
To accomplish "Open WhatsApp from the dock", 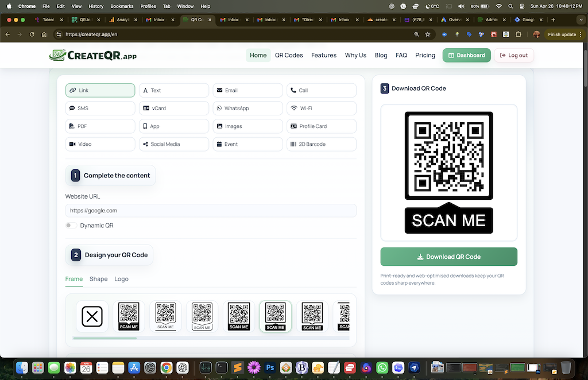I will click(x=382, y=367).
